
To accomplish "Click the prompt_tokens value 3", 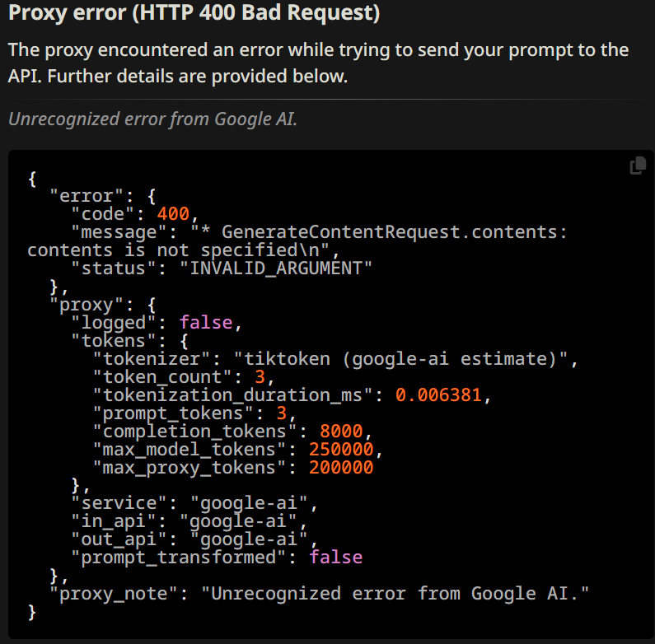I will (280, 413).
